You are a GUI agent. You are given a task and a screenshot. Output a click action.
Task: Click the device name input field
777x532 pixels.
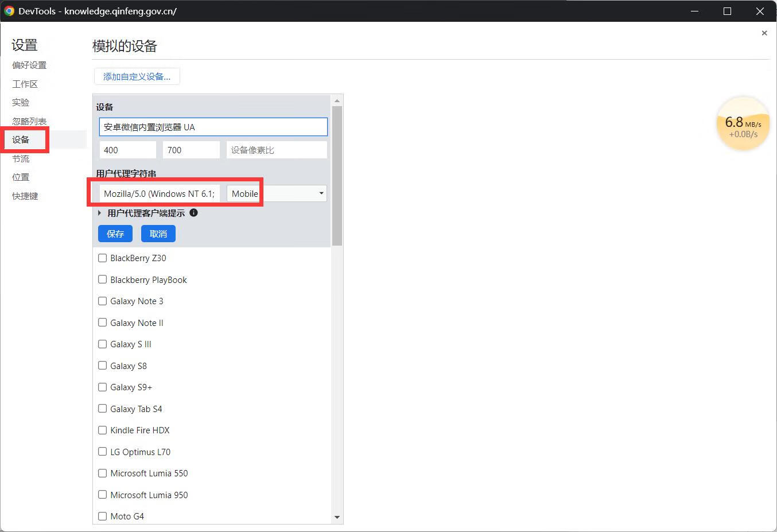pos(213,127)
